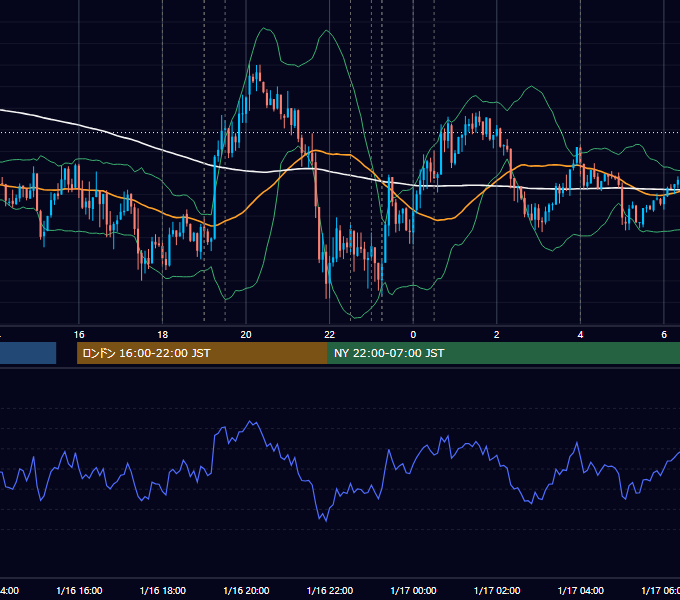Viewport: 680px width, 600px height.
Task: Click the 1/16 16:00 date label
Action: tap(79, 590)
